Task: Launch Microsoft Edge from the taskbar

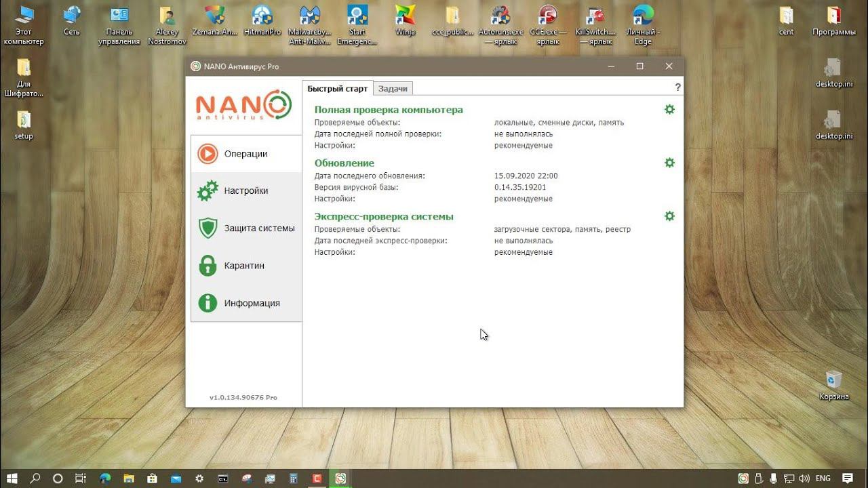Action: (x=105, y=478)
